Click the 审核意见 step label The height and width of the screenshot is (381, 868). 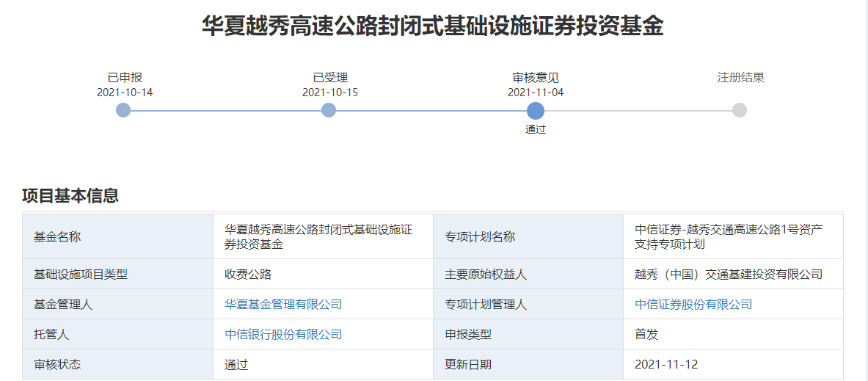coord(536,78)
